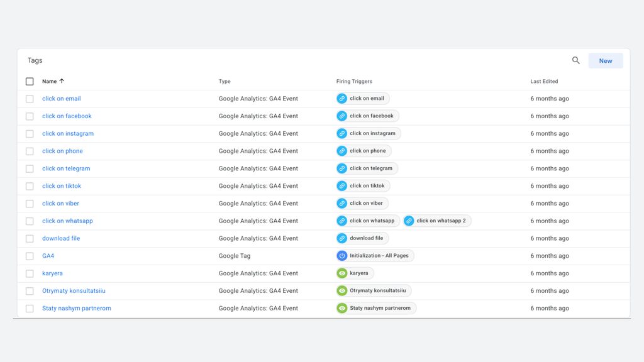Tick the download file row checkbox
Screen dimensions: 644x362
(30, 238)
